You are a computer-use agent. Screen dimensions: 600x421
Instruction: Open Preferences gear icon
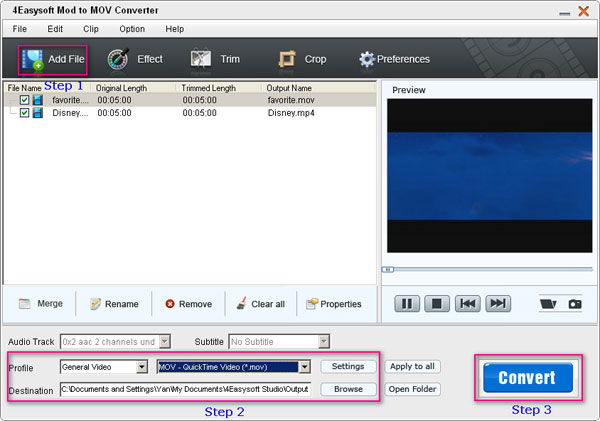367,59
